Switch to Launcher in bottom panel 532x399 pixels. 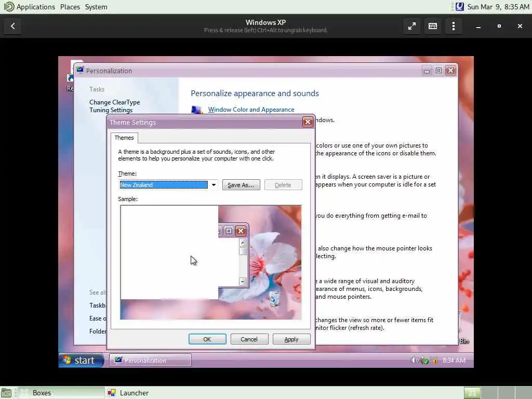128,393
